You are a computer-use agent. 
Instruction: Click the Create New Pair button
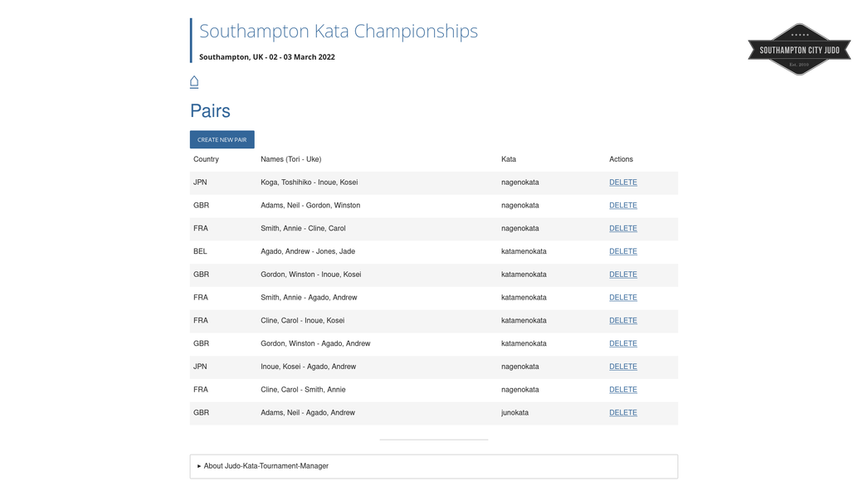[222, 139]
